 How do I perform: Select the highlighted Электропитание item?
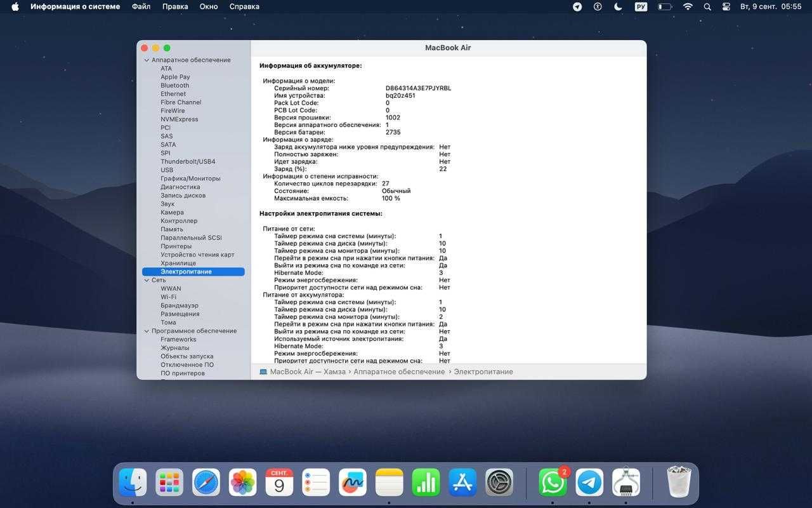[193, 272]
